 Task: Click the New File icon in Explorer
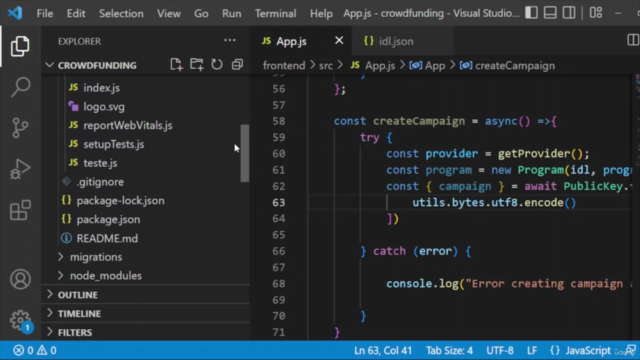tap(176, 64)
